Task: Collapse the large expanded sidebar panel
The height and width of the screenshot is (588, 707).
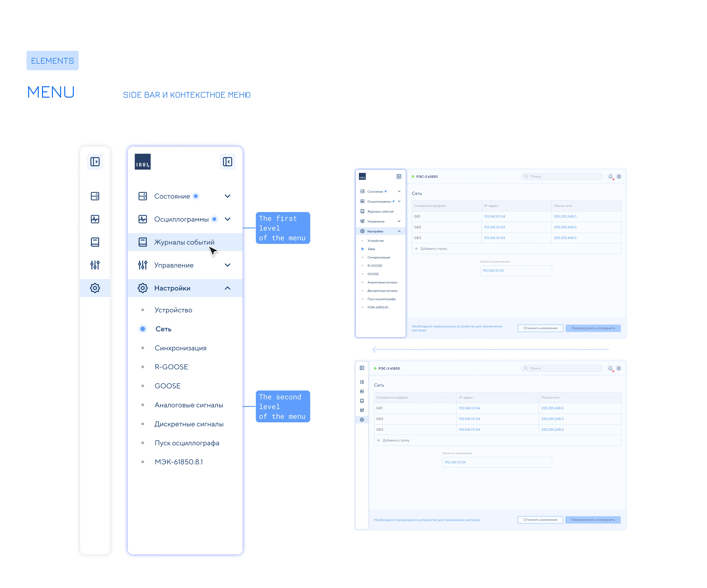Action: [x=228, y=162]
